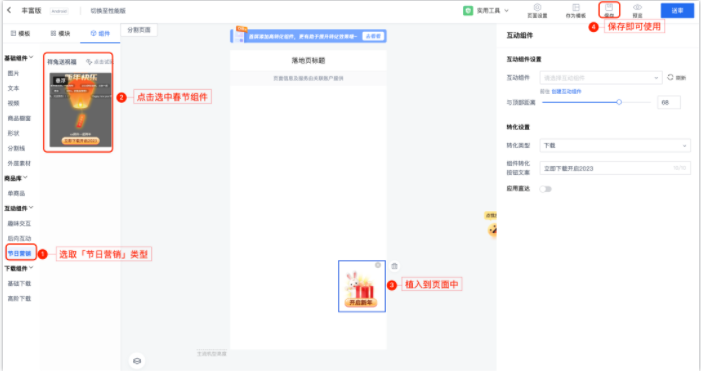
Task: Refresh the 互动组件 list (刷新)
Action: (x=676, y=77)
